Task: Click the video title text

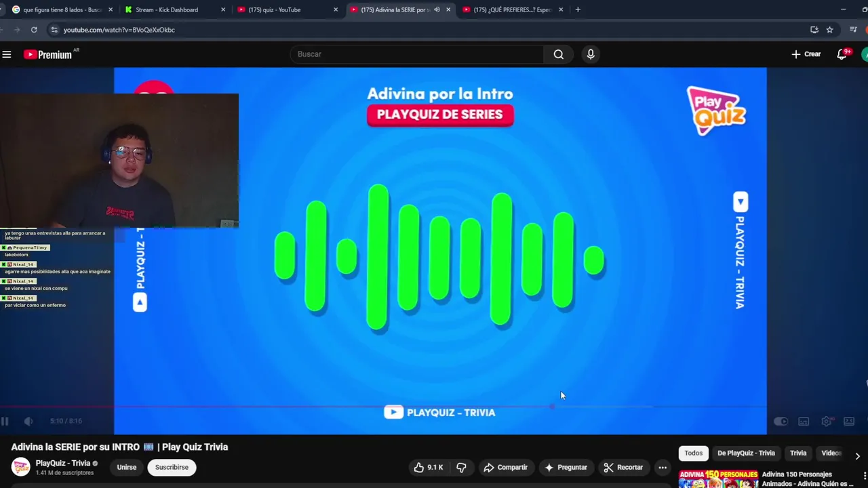Action: 119,447
